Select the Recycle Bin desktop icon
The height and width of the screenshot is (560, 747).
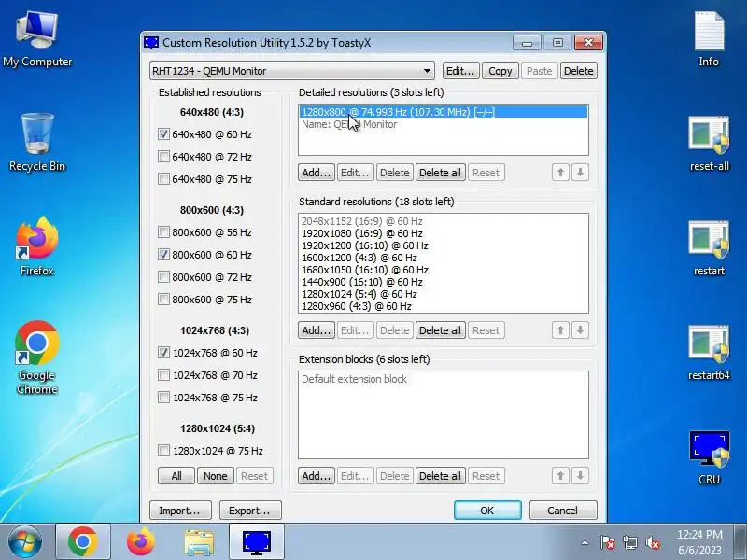pos(37,143)
